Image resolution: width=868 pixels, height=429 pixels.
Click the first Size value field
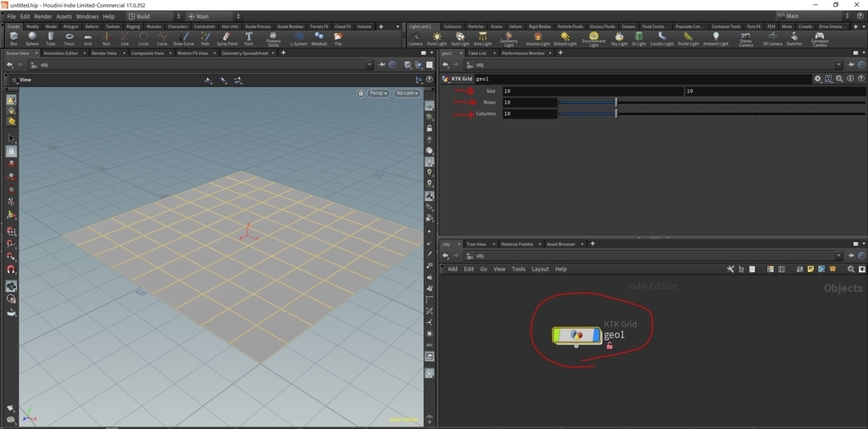593,91
